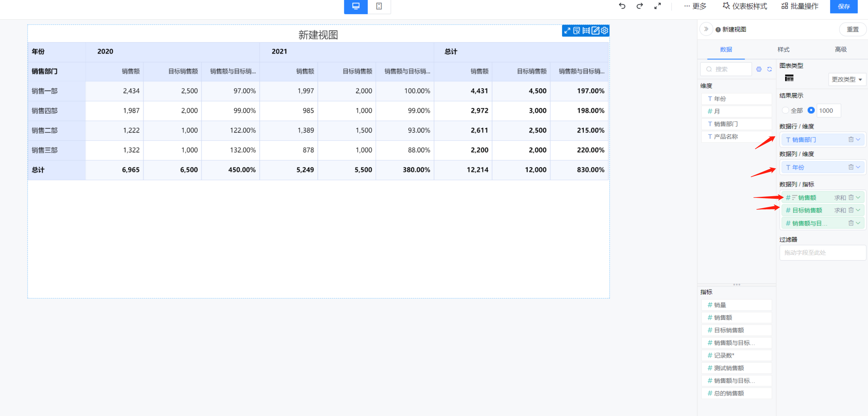Switch to the 样式 tab
Viewport: 868px width, 416px height.
click(783, 50)
